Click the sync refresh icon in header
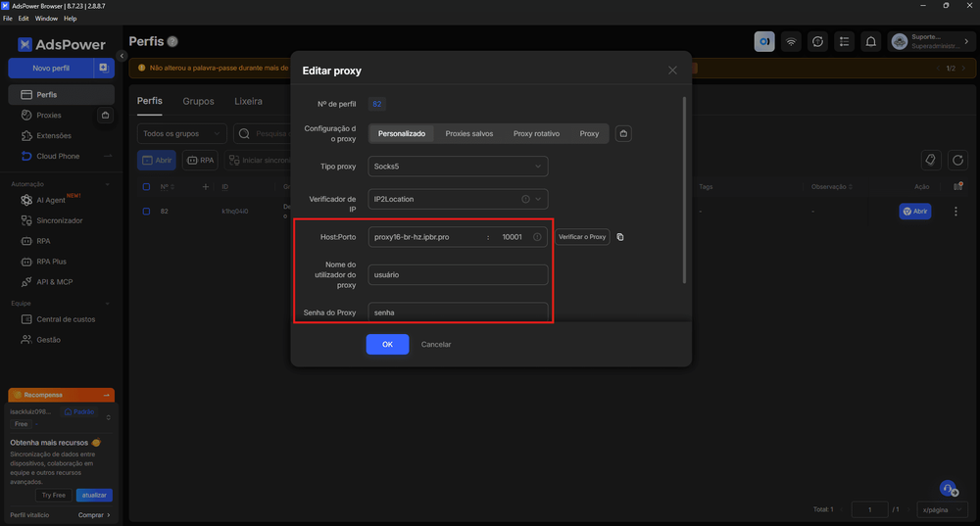This screenshot has height=526, width=980. (x=817, y=42)
